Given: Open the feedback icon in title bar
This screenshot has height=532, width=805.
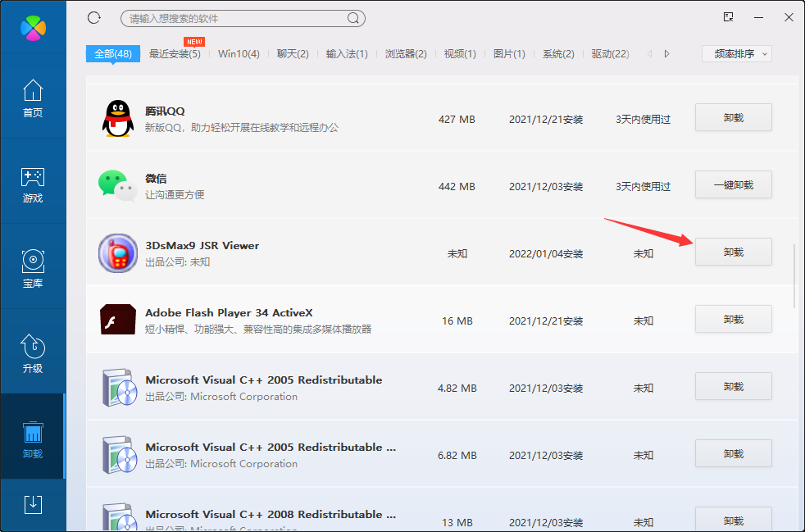Looking at the screenshot, I should click(728, 17).
